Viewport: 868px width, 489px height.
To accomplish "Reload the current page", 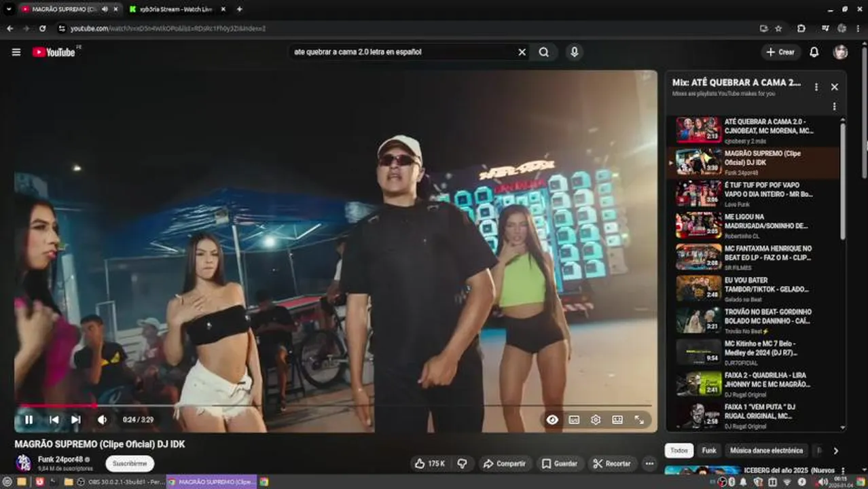I will [x=42, y=29].
